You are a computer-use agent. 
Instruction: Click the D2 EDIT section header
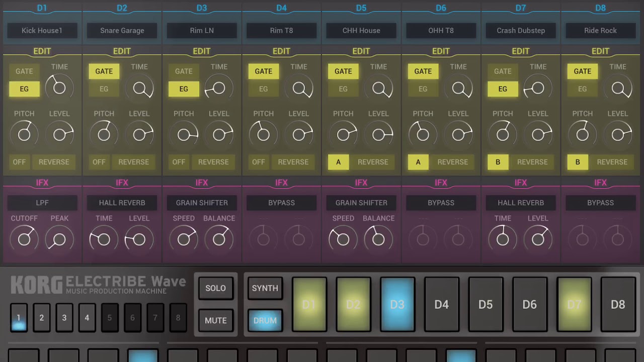(x=122, y=51)
